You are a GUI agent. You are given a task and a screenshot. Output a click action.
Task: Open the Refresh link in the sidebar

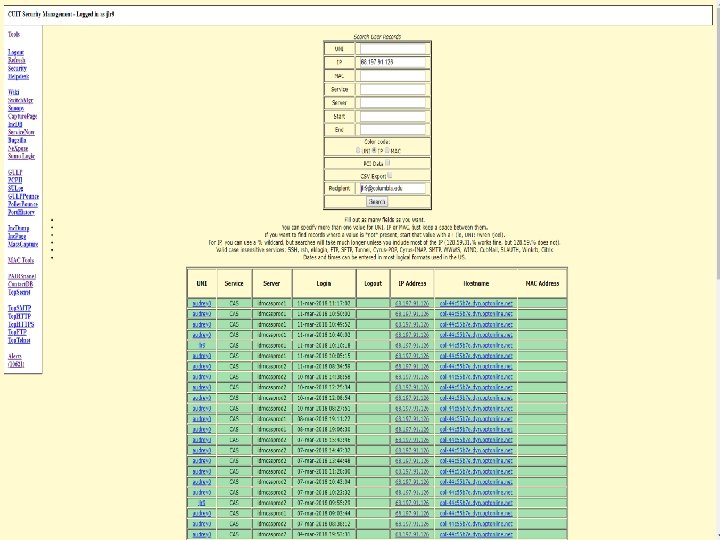17,61
